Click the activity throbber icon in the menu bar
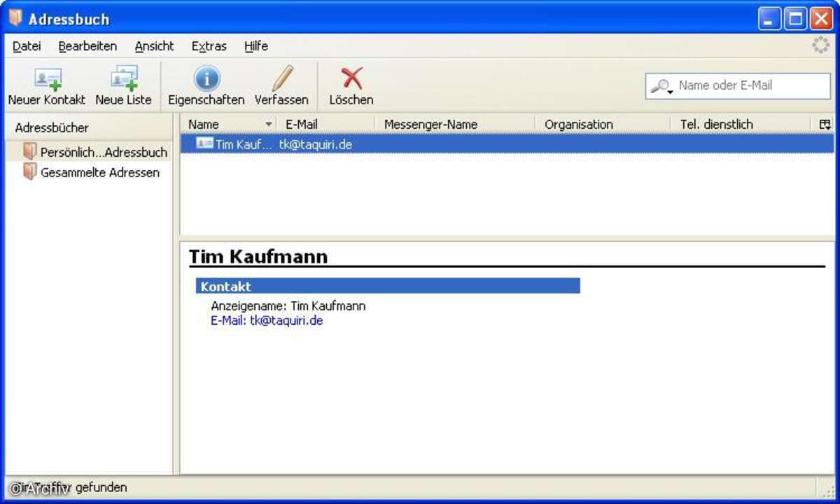 (820, 45)
